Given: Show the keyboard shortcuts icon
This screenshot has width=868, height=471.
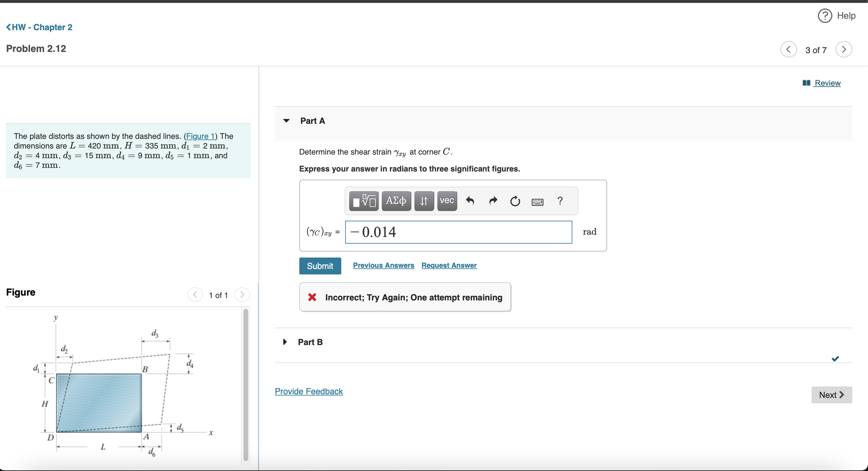Looking at the screenshot, I should click(x=537, y=202).
